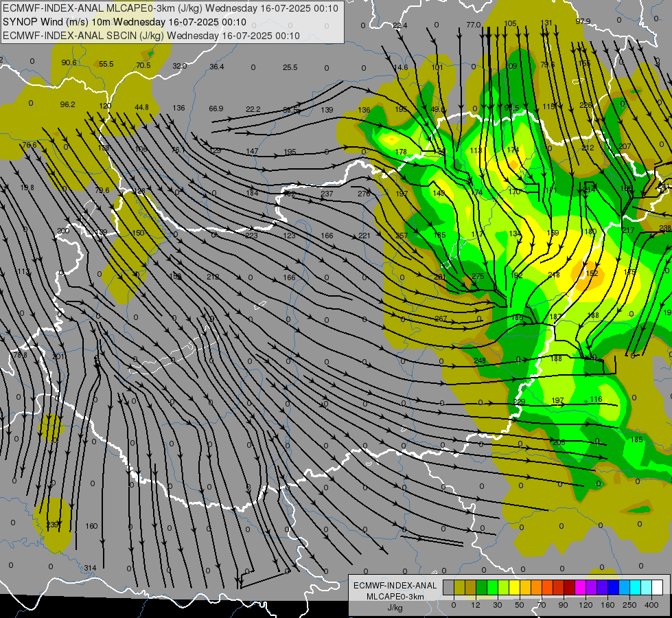Click the map value '314'

(90, 568)
